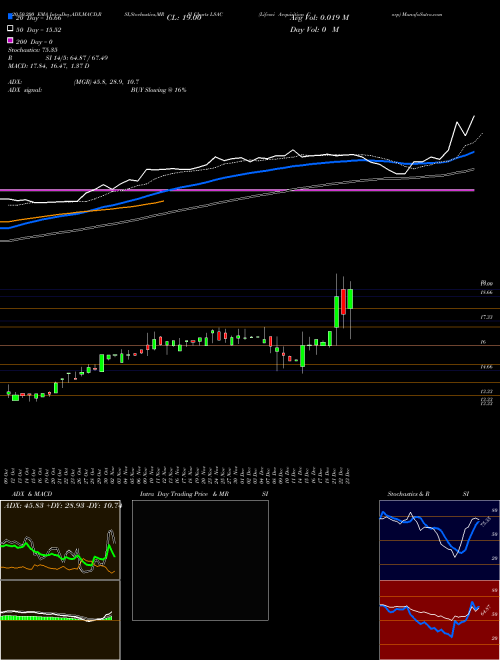Image resolution: width=500 pixels, height=660 pixels.
Task: Click the magenta 200 Day legend swatch
Action: click(x=10, y=41)
